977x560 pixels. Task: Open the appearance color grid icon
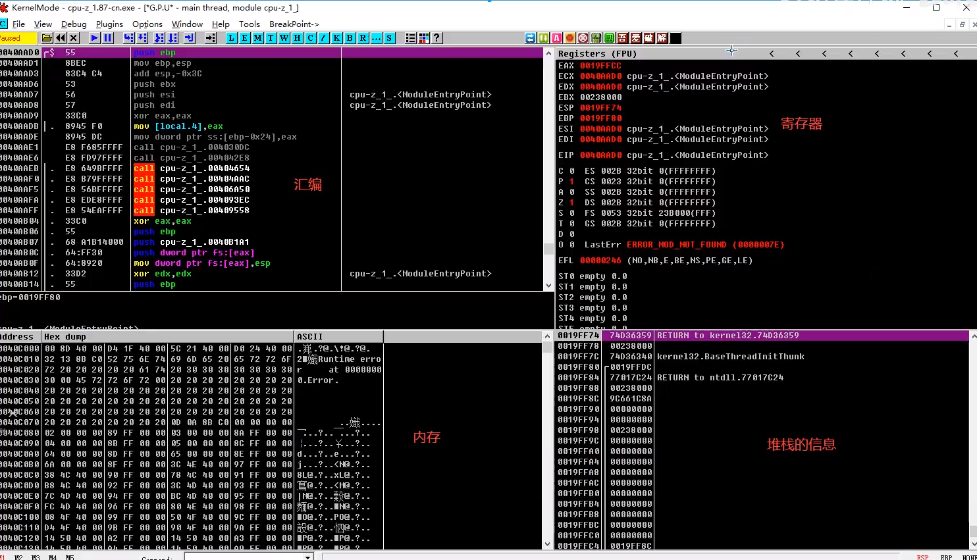423,38
